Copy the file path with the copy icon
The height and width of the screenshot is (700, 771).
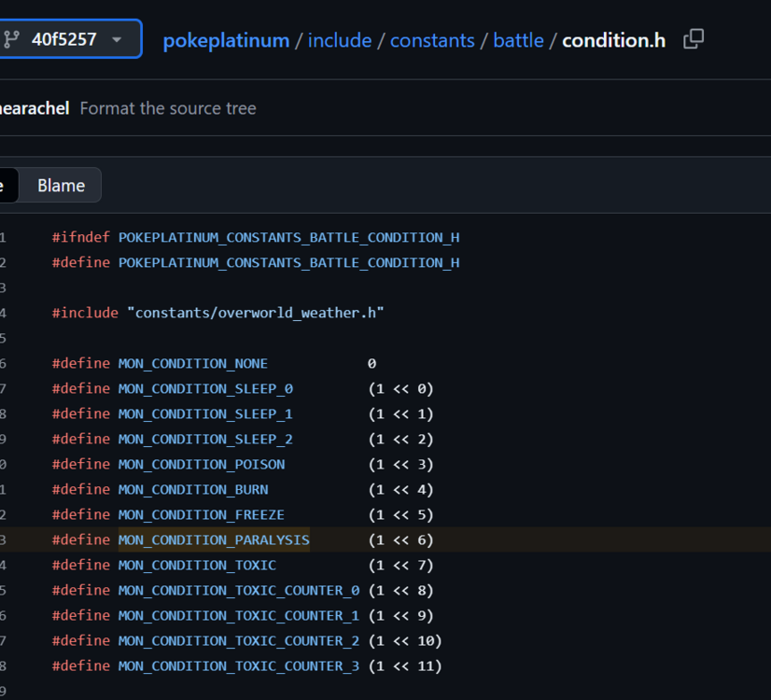(x=694, y=39)
